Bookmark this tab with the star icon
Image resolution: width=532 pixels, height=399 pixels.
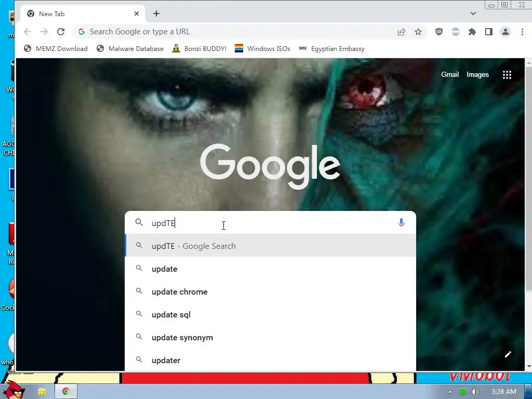pyautogui.click(x=418, y=32)
